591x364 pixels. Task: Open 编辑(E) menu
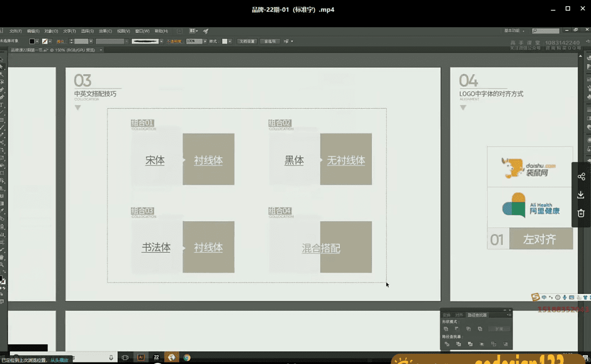pos(33,31)
